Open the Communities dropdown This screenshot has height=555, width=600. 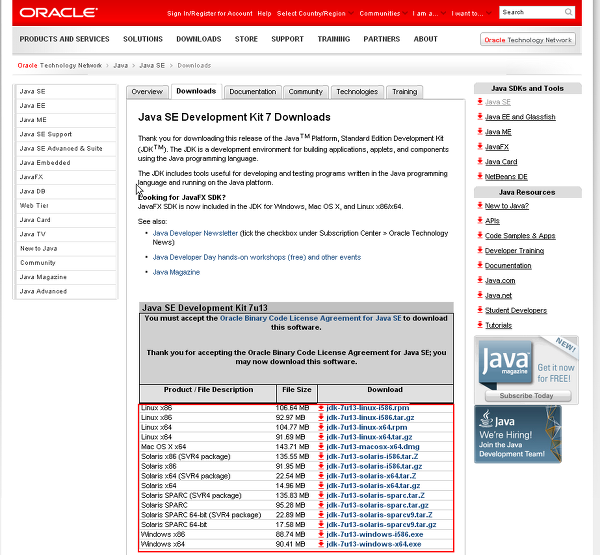coord(383,13)
